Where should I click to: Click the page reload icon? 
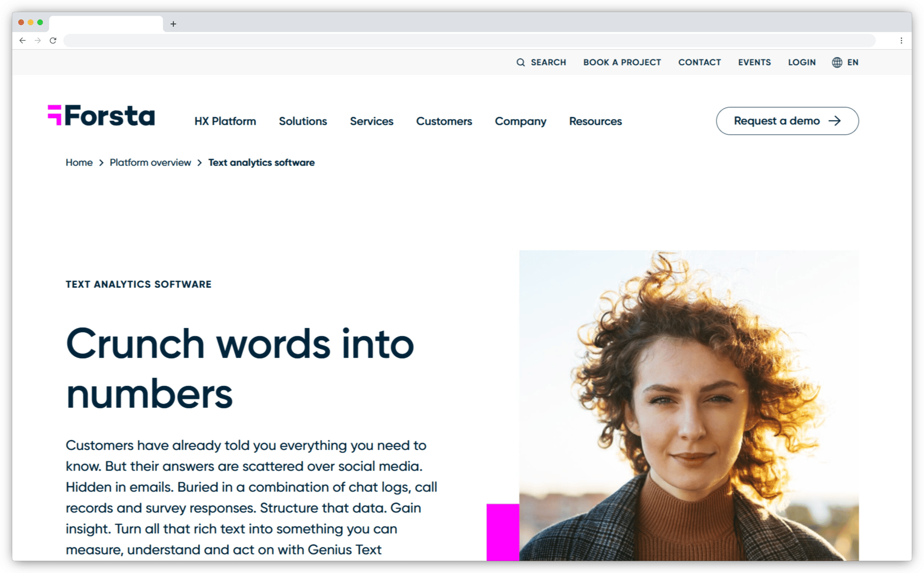coord(53,40)
